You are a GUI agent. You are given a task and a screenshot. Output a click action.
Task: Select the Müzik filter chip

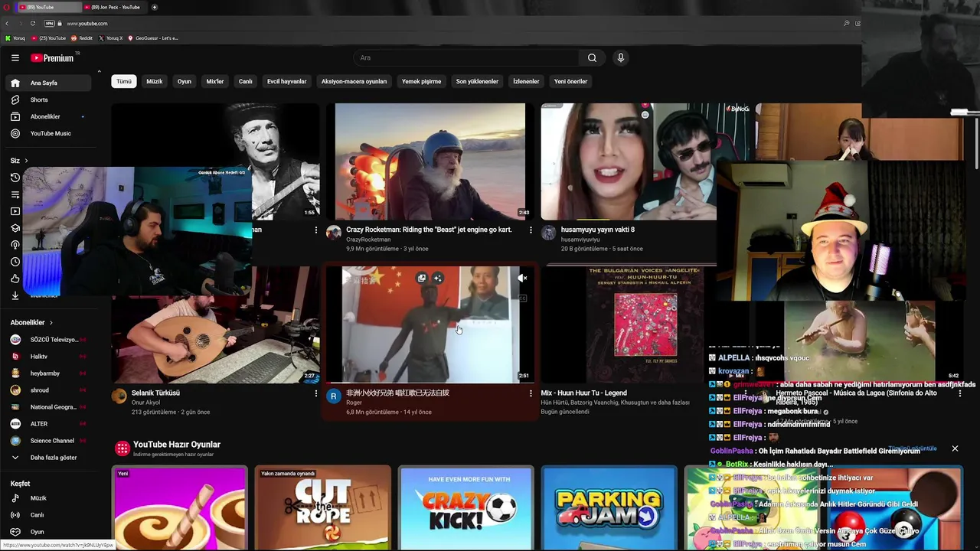click(155, 81)
